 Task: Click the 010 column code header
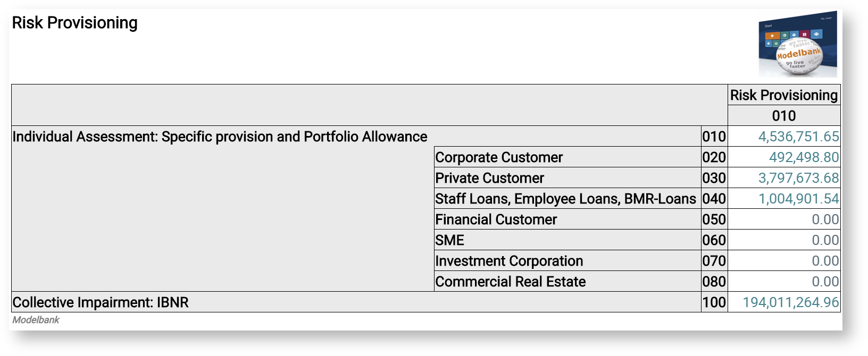coord(783,116)
